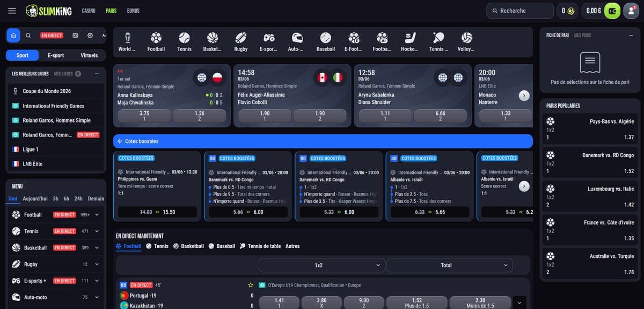Open the CASINO top navigation item

coord(89,11)
